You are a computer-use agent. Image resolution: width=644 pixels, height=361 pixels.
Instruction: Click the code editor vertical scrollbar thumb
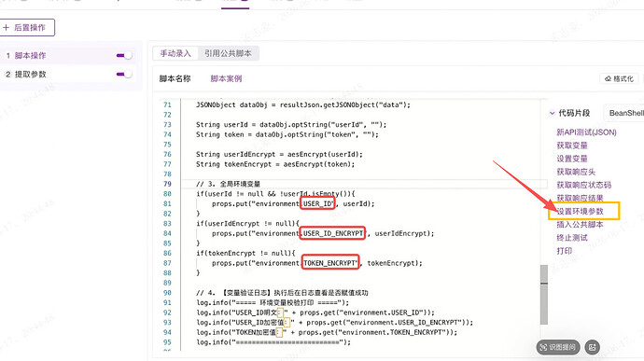[544, 295]
